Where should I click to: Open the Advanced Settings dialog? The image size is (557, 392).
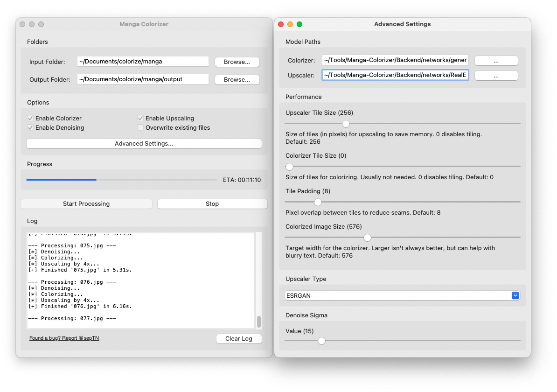click(144, 144)
